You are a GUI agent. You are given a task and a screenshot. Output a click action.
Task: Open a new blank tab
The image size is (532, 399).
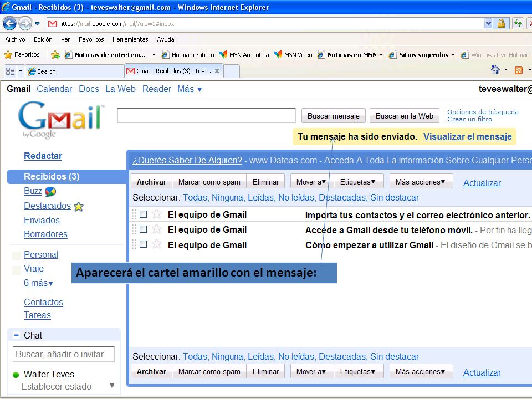click(x=232, y=71)
